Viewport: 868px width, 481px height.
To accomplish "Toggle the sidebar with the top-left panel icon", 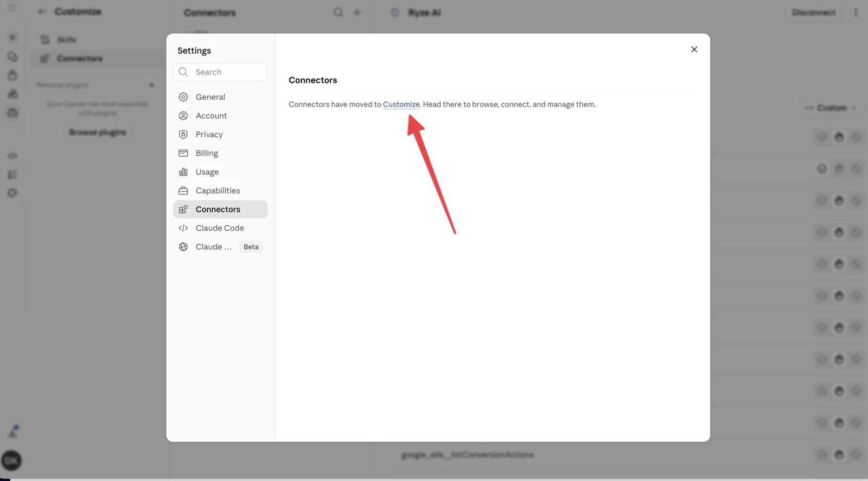I will point(12,8).
